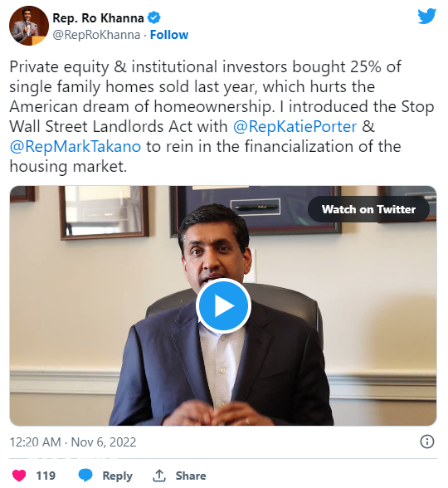This screenshot has height=488, width=448.
Task: Play the embedded video
Action: tap(223, 305)
